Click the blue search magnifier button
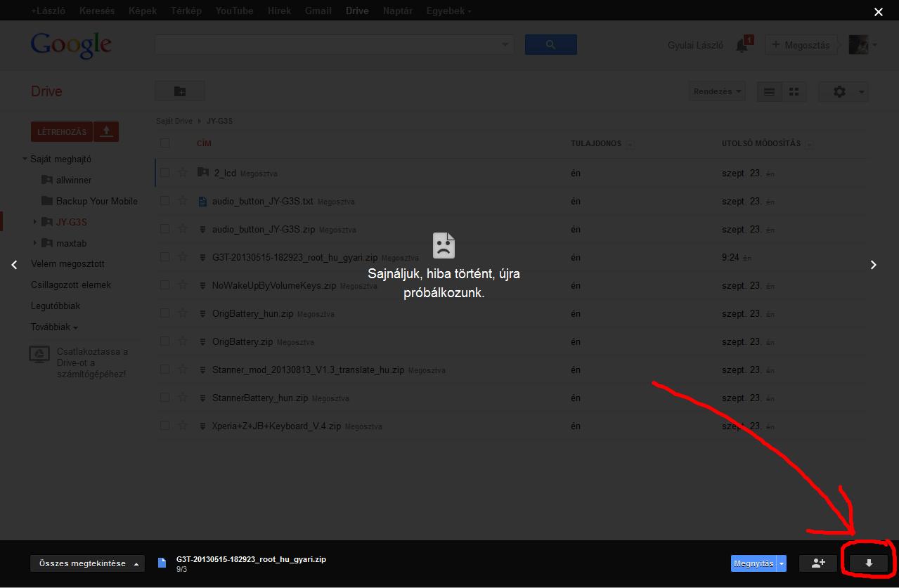The width and height of the screenshot is (899, 588). point(550,44)
